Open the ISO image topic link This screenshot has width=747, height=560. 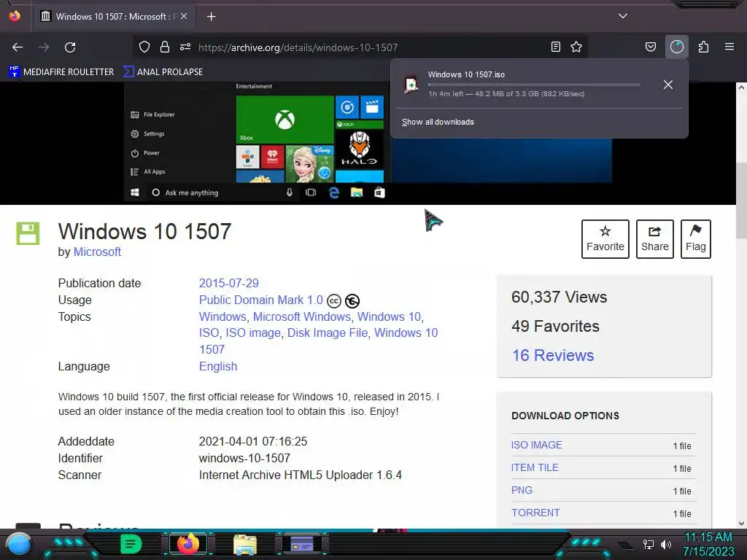tap(253, 332)
